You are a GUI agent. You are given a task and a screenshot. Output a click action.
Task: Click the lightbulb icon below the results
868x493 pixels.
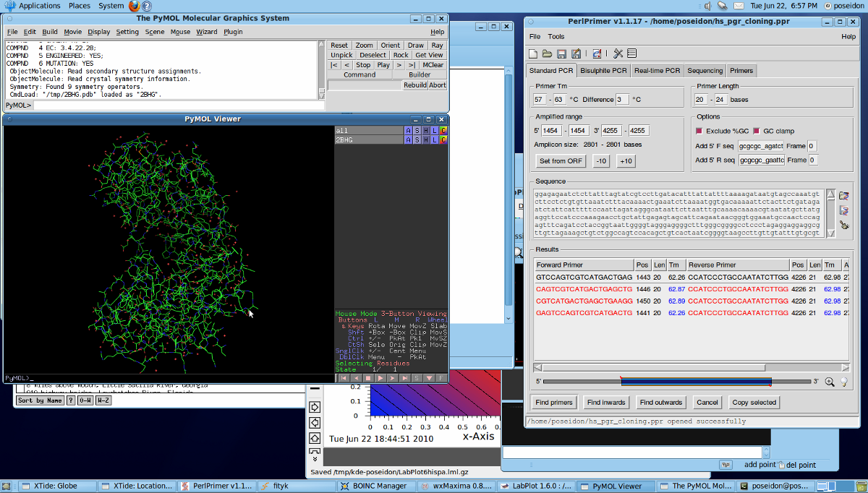tap(843, 382)
